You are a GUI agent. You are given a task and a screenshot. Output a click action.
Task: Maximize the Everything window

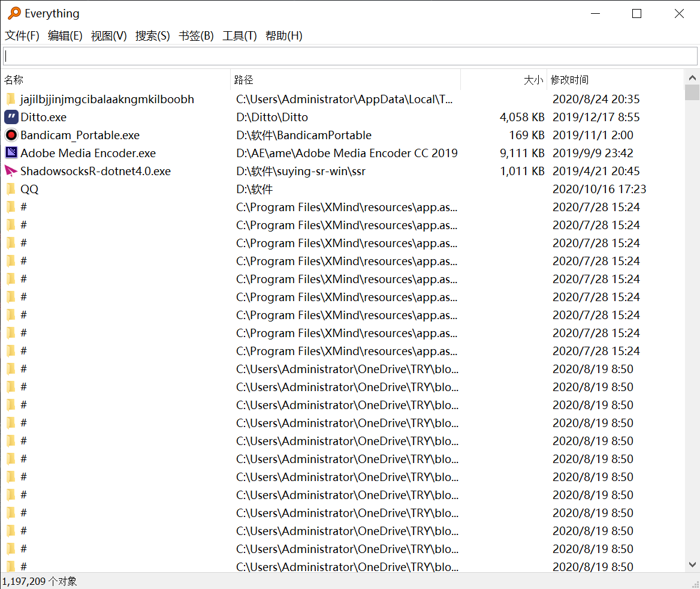coord(636,14)
